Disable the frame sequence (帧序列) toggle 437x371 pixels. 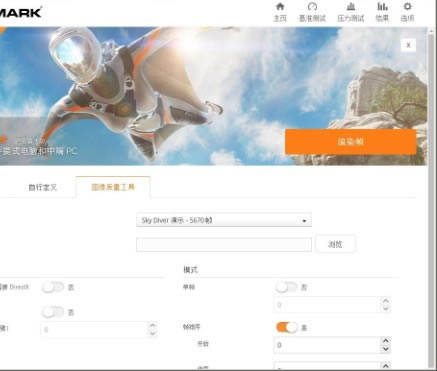pos(287,327)
